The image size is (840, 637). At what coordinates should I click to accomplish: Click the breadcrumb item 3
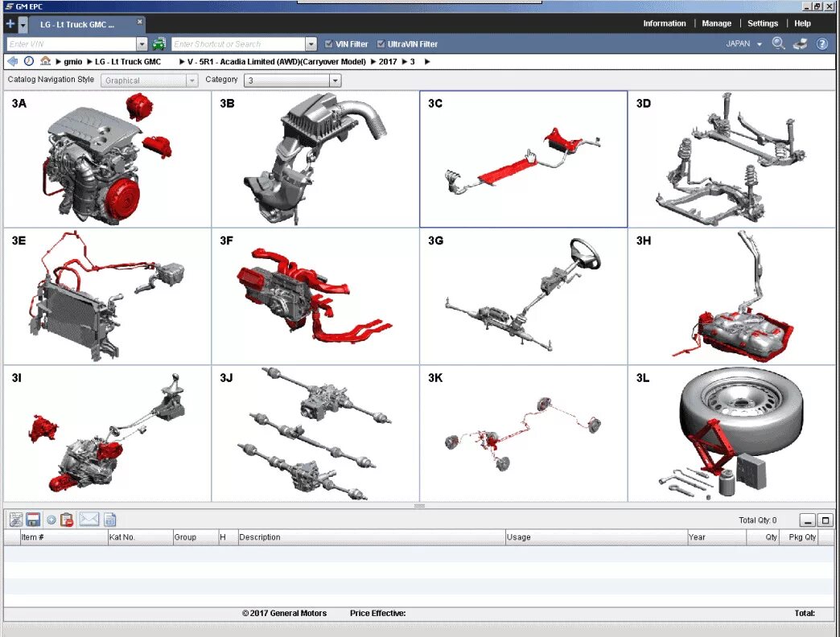pos(413,62)
